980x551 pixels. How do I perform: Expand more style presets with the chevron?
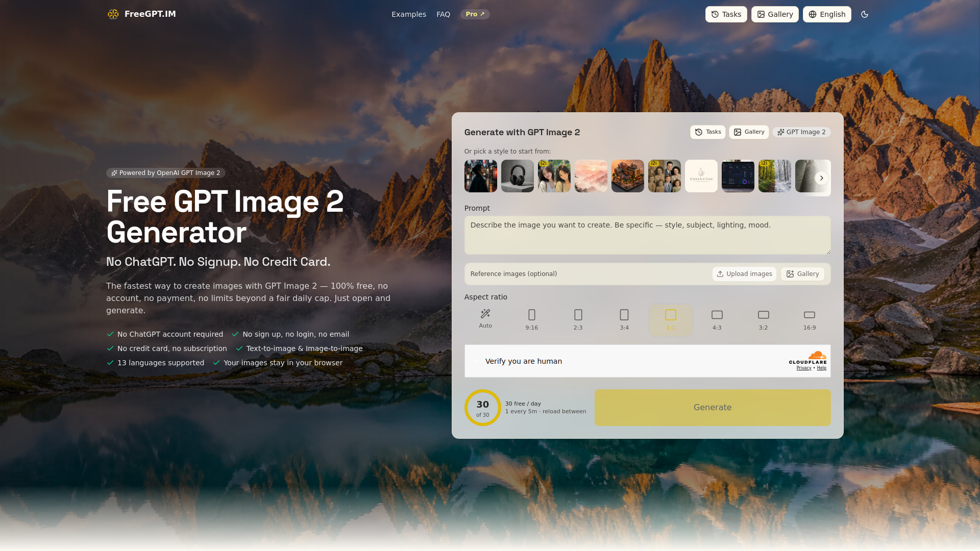[x=821, y=178]
